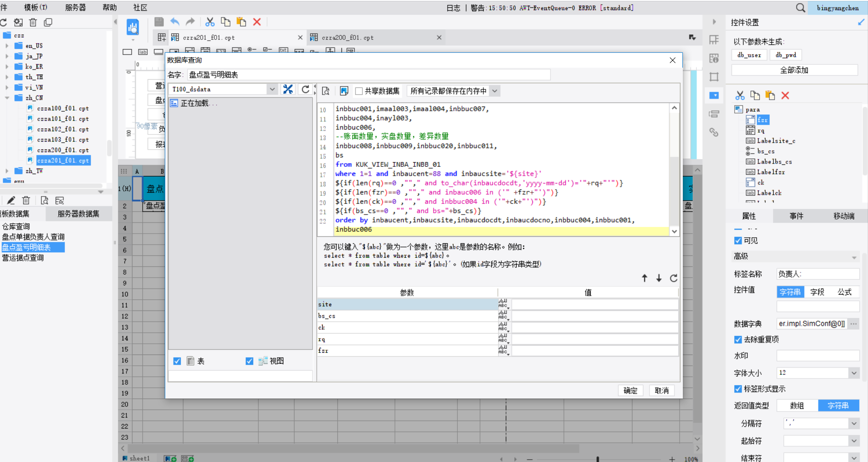Click the trash icon above file tree

coord(33,22)
